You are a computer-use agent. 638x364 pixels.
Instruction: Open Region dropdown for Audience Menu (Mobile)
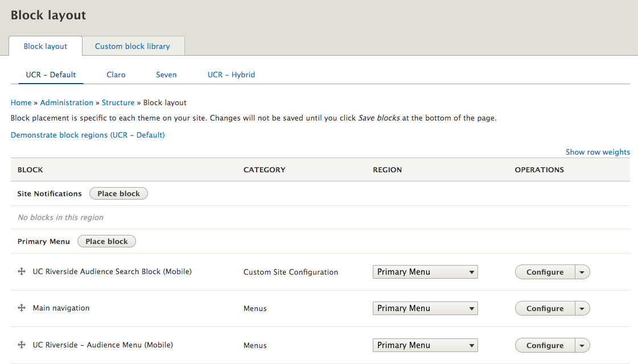425,345
